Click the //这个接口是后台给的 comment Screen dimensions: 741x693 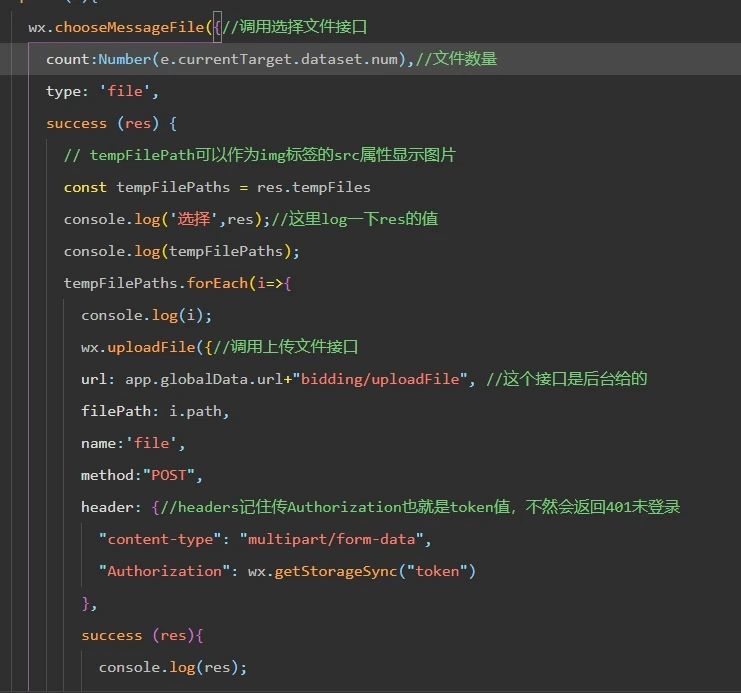[567, 379]
